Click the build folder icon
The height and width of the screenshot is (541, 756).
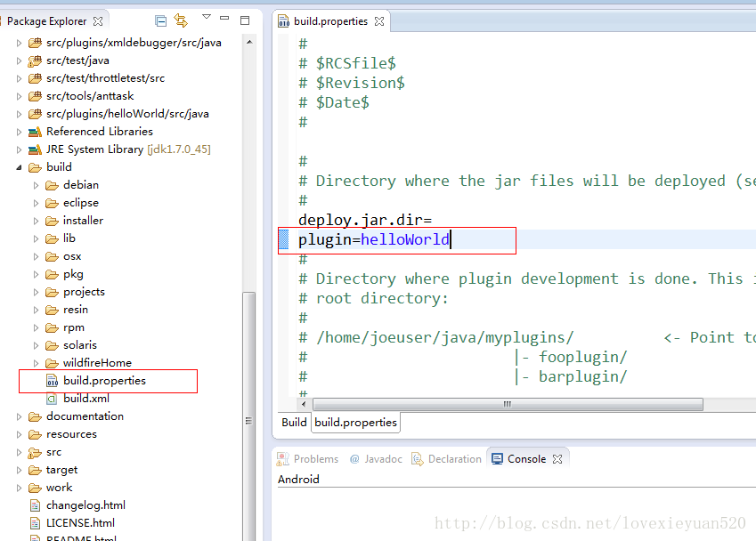tap(35, 167)
